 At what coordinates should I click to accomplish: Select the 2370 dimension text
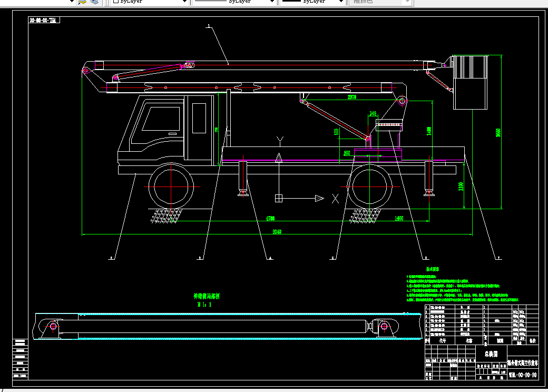(x=352, y=97)
